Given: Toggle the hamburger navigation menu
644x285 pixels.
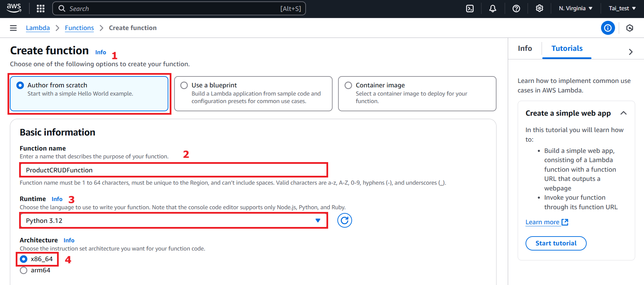Looking at the screenshot, I should tap(13, 28).
